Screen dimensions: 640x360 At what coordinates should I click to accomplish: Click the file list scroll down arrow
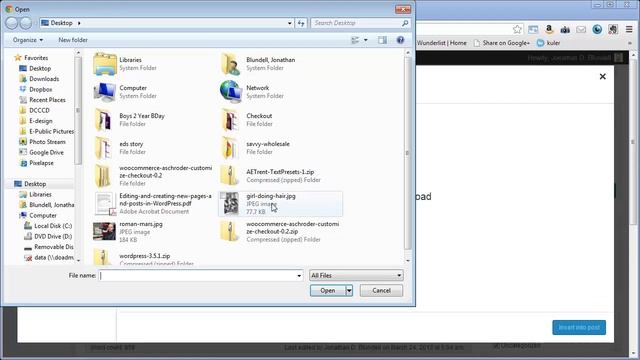click(407, 260)
